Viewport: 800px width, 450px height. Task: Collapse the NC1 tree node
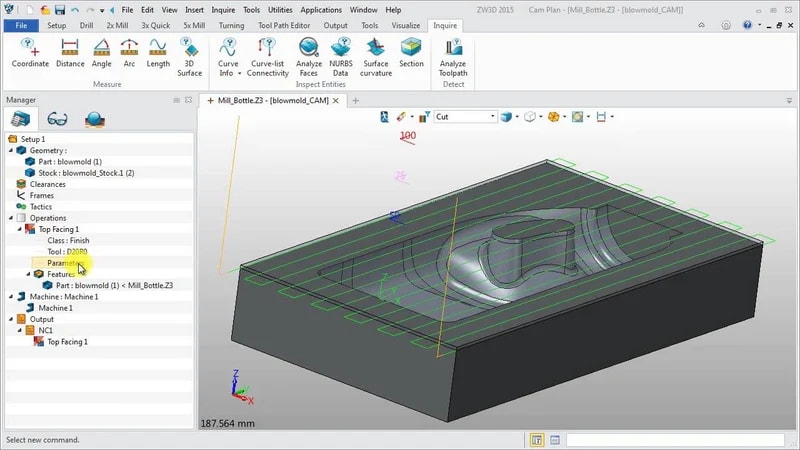pyautogui.click(x=19, y=330)
